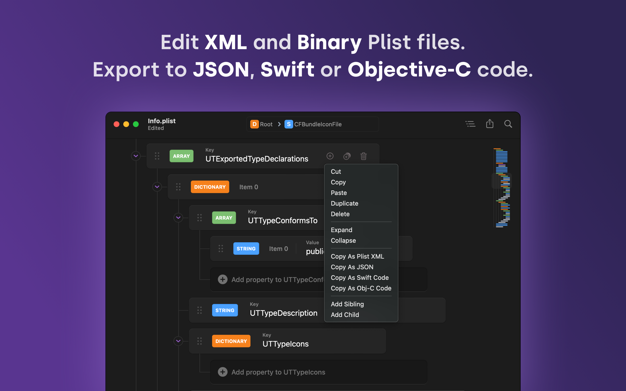Collapse the UTTypeIcons dictionary chevron
Image resolution: width=626 pixels, height=391 pixels.
178,341
